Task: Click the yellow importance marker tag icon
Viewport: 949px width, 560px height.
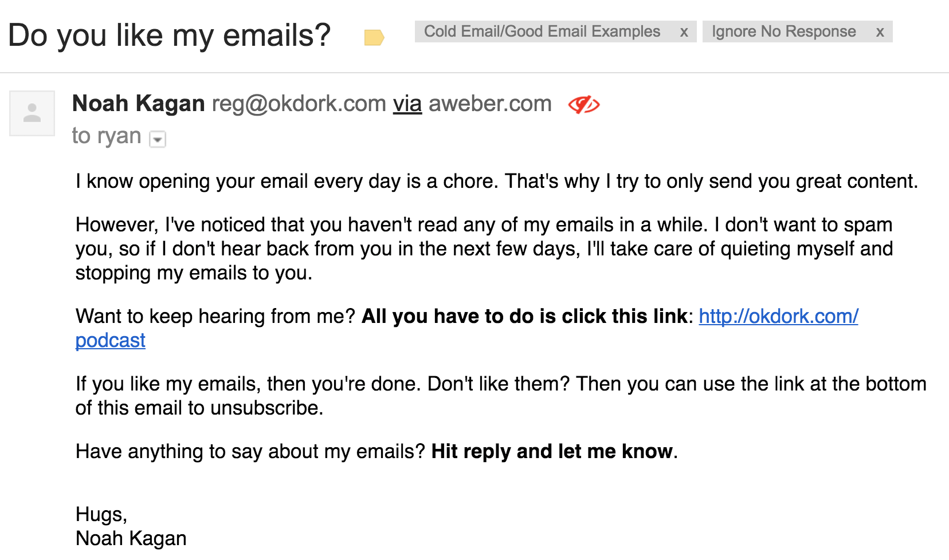Action: (374, 38)
